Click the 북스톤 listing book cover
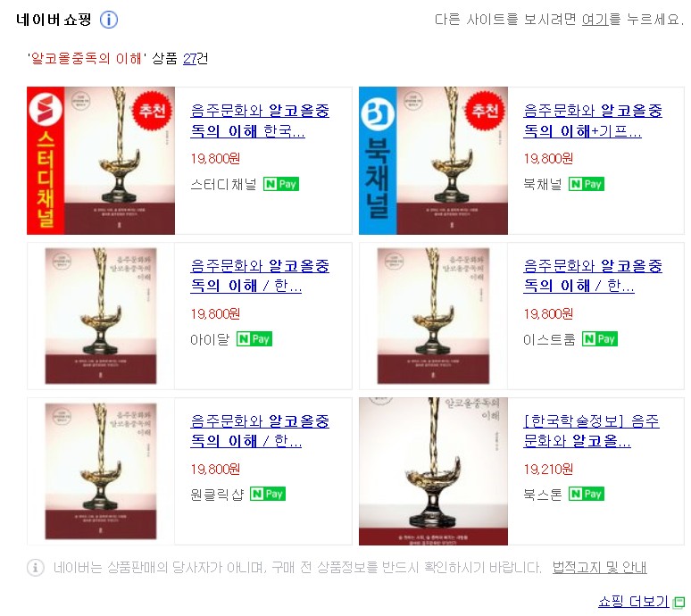The width and height of the screenshot is (691, 616). [x=433, y=471]
